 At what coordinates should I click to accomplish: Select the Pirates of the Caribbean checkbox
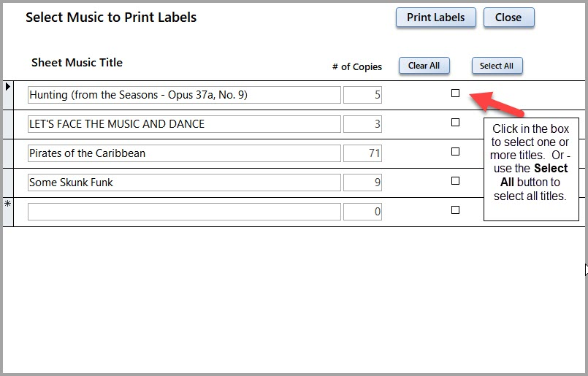[456, 152]
